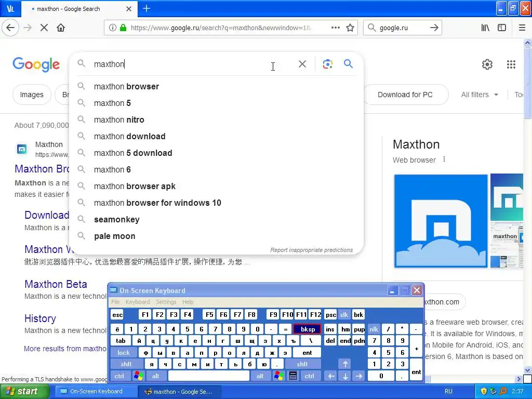Open the Google apps grid

[x=511, y=64]
